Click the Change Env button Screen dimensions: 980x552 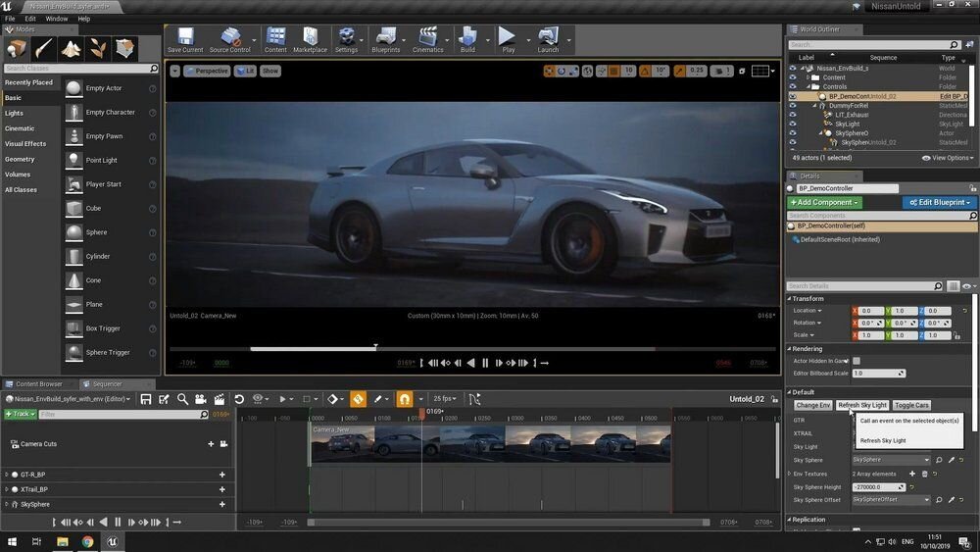812,405
